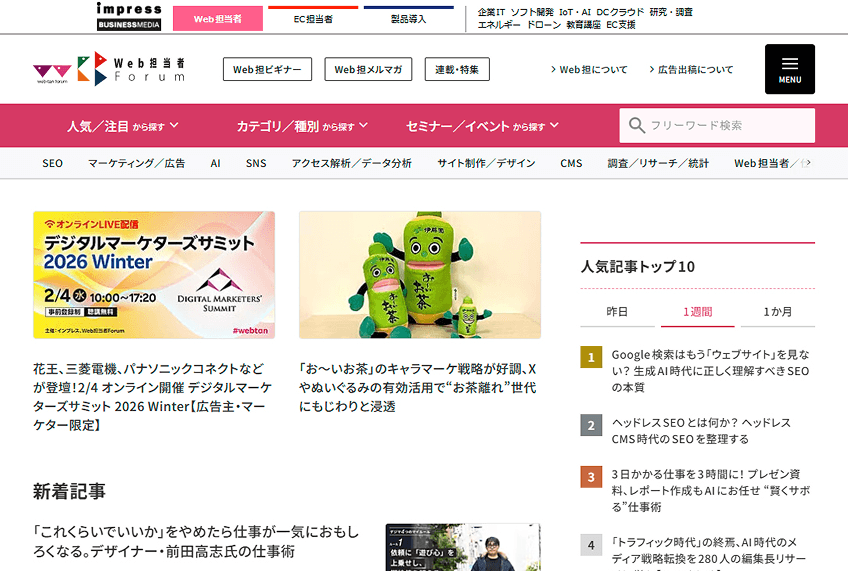The height and width of the screenshot is (571, 848).
Task: Open the IoT・AI header link
Action: click(x=575, y=12)
